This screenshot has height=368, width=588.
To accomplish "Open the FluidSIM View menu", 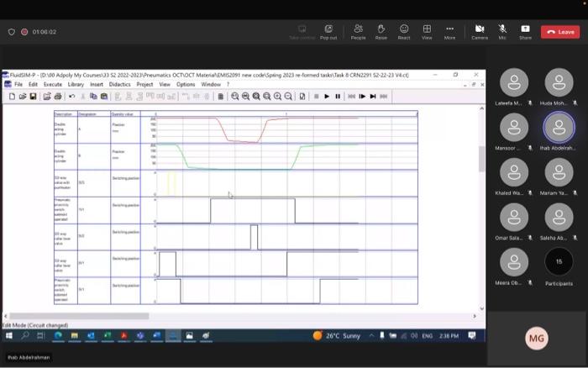I will 165,84.
